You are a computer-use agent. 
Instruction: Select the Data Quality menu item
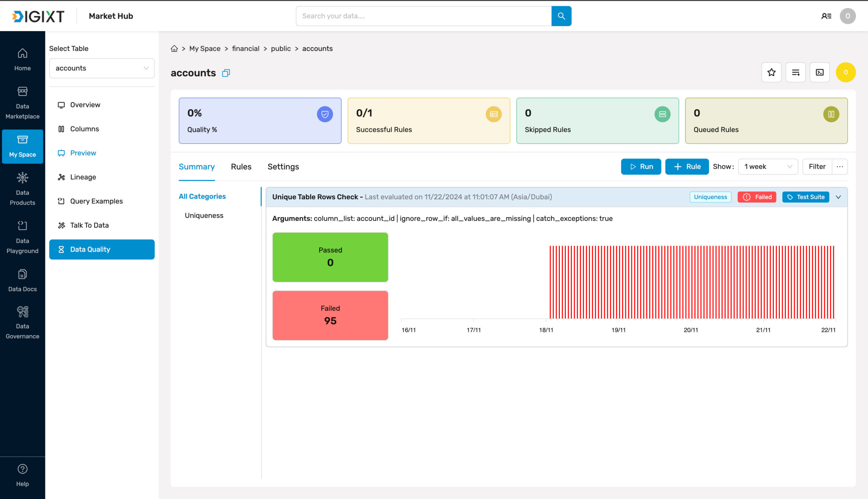(102, 249)
